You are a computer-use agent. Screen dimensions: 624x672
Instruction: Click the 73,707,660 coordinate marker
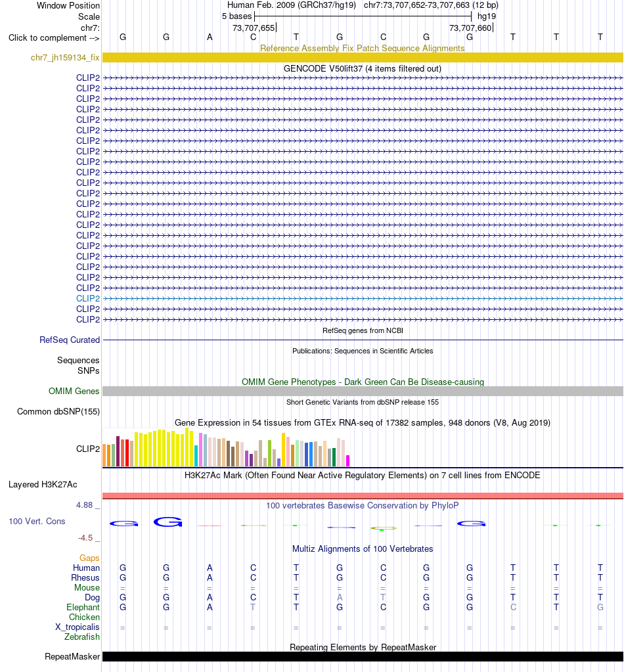470,28
